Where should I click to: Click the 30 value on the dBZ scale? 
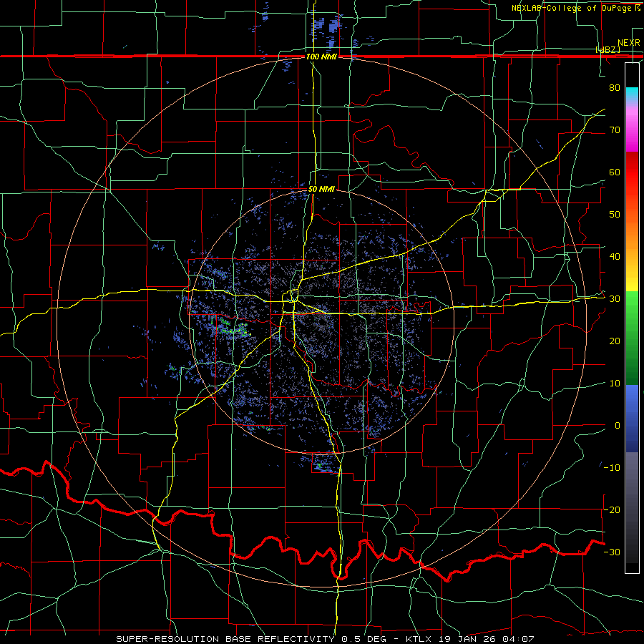pos(615,299)
